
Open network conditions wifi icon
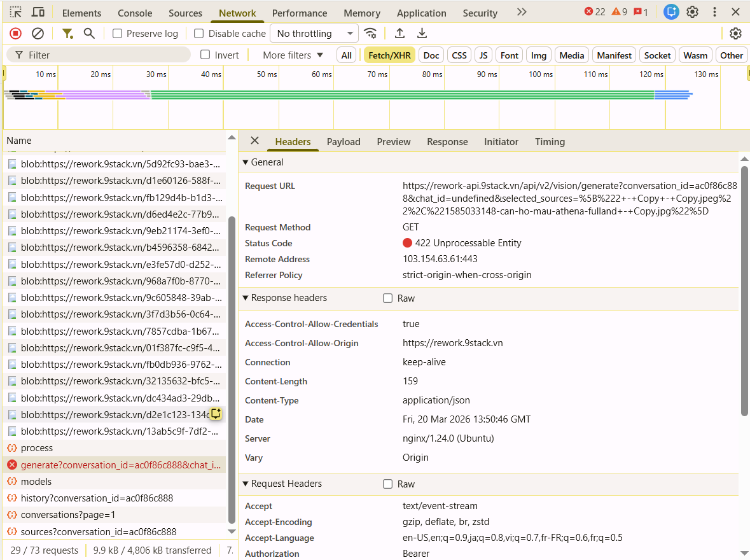coord(370,34)
